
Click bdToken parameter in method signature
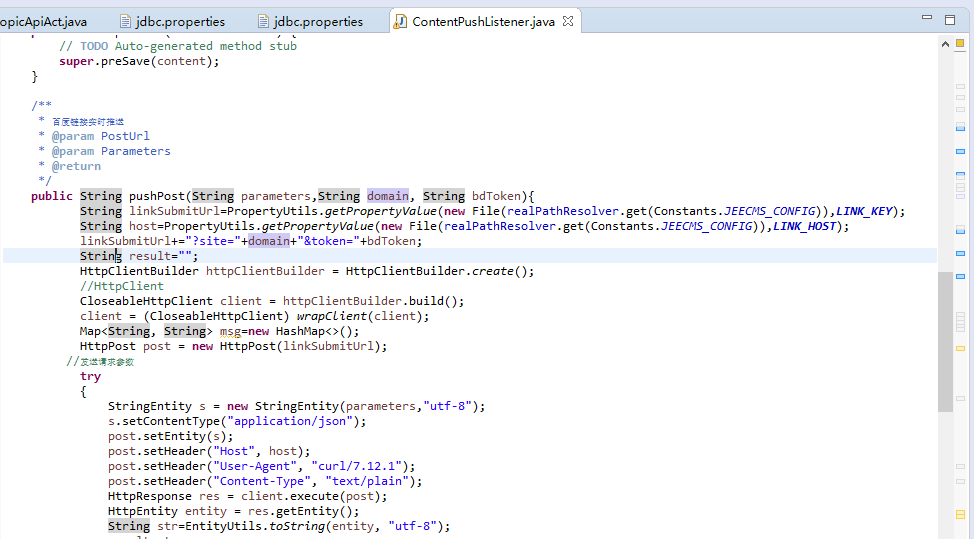496,196
